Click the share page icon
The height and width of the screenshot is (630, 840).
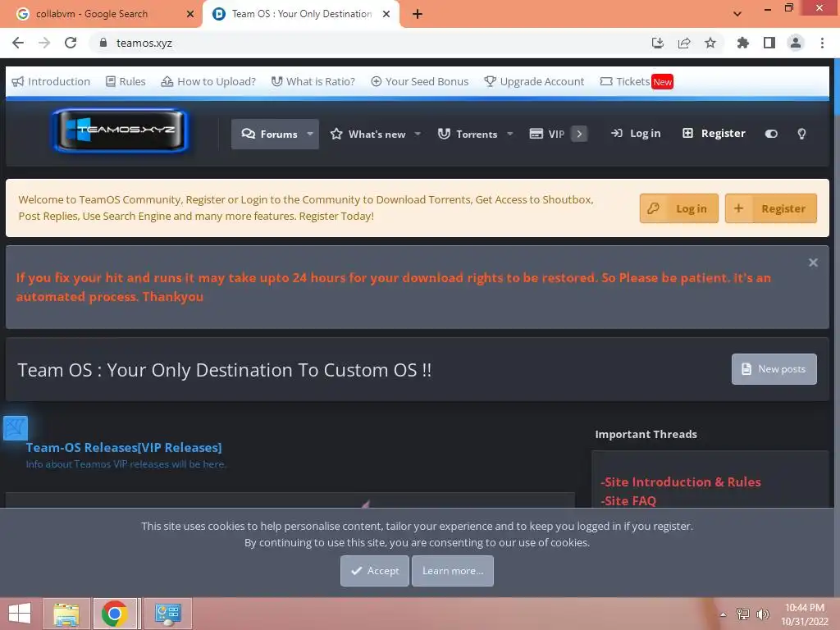pyautogui.click(x=684, y=43)
